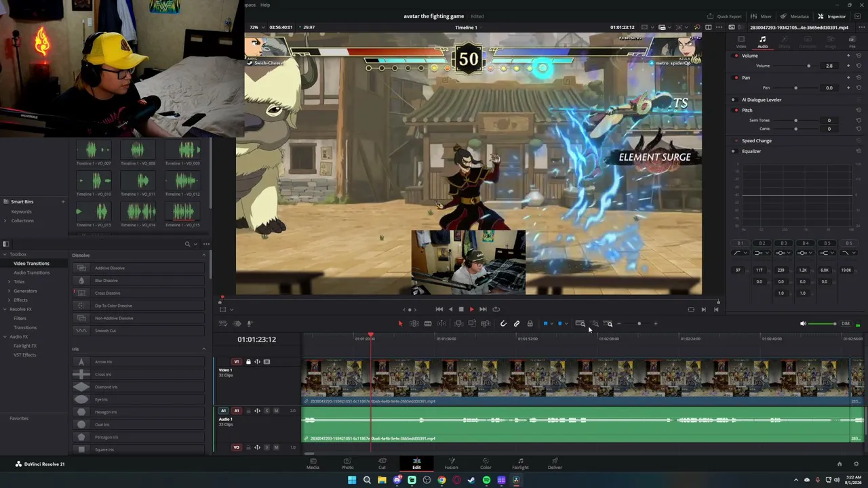Screen dimensions: 868x488
Task: Expand the Generators category
Action: [x=9, y=291]
